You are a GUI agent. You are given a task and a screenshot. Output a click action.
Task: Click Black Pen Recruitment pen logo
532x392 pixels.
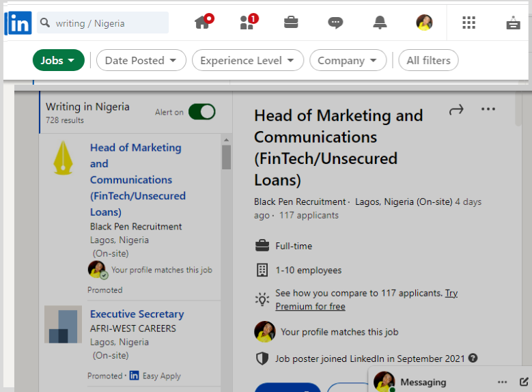[x=63, y=158]
